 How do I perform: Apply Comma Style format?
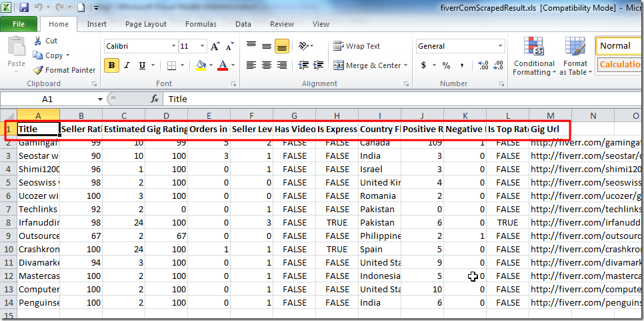462,65
